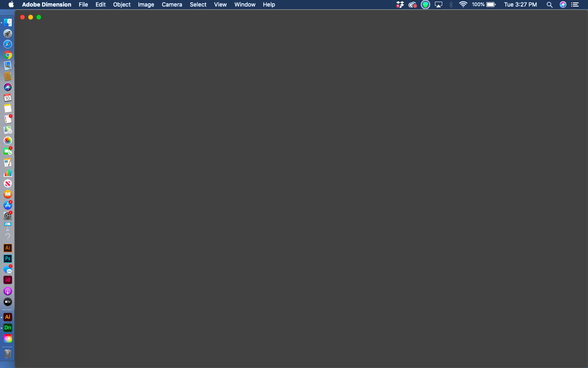The height and width of the screenshot is (368, 588).
Task: Open Siri from the menu bar
Action: 563,4
